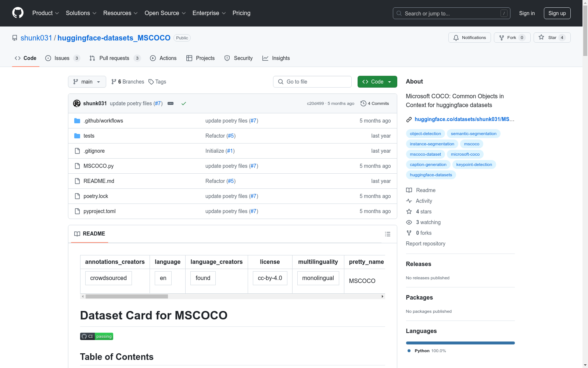Image resolution: width=588 pixels, height=368 pixels.
Task: View the 3 watching list
Action: tap(423, 222)
